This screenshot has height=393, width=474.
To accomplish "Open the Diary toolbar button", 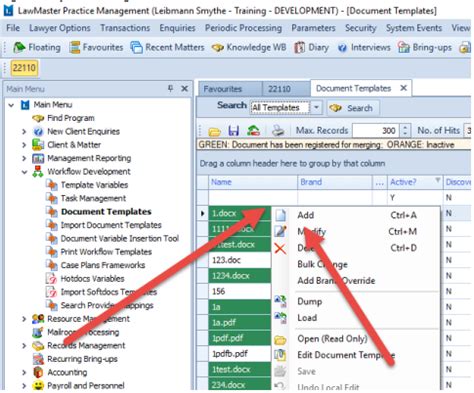I will click(311, 48).
